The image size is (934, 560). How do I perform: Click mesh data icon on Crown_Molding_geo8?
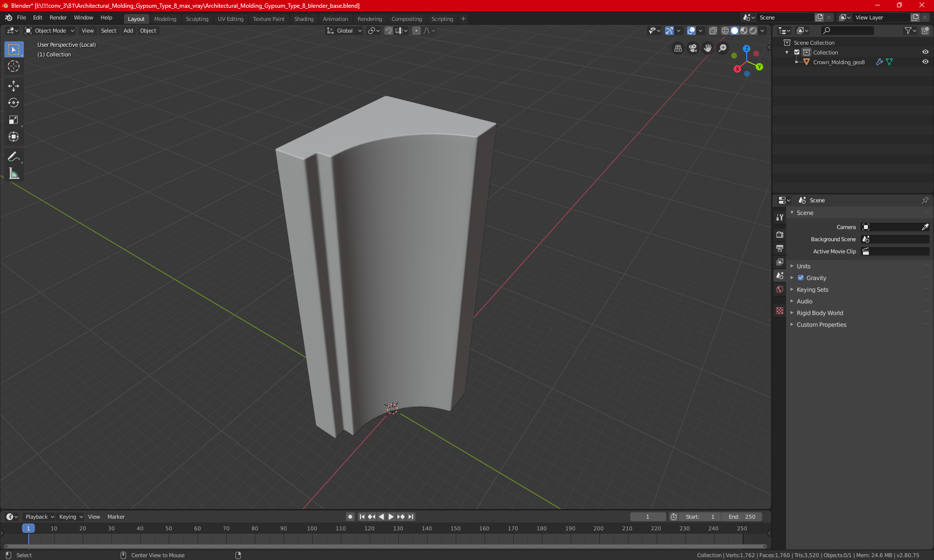[x=889, y=62]
